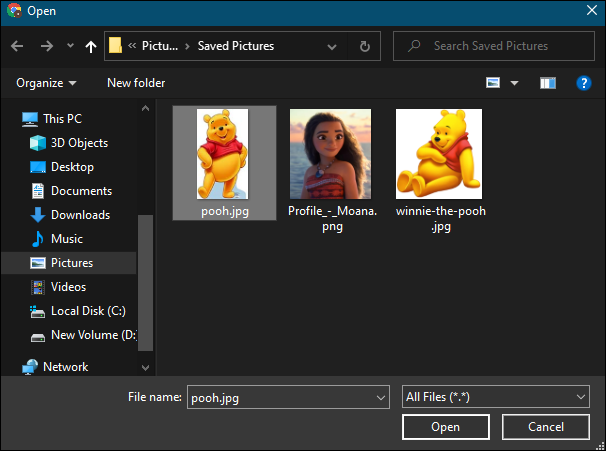606x451 pixels.
Task: Click the Cancel button
Action: pos(546,427)
